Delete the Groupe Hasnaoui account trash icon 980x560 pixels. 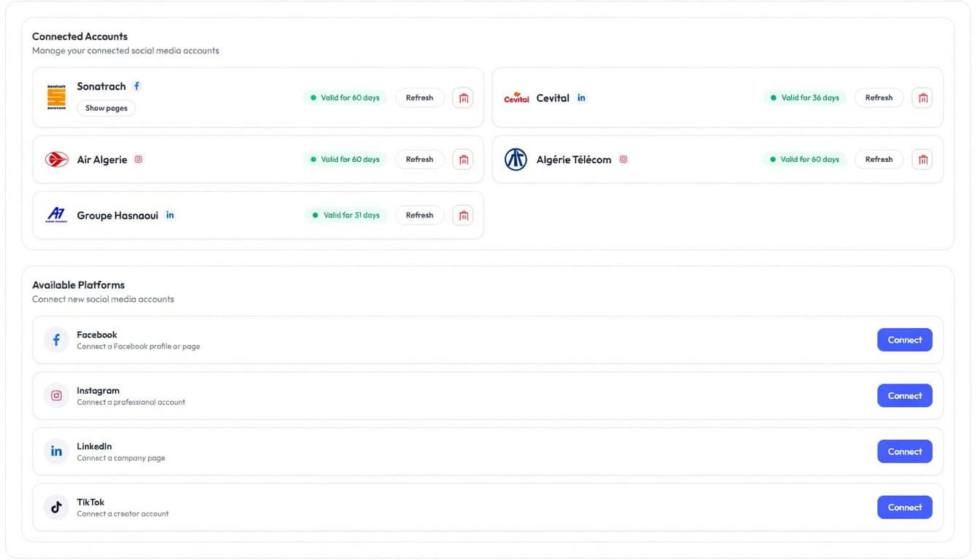point(463,215)
